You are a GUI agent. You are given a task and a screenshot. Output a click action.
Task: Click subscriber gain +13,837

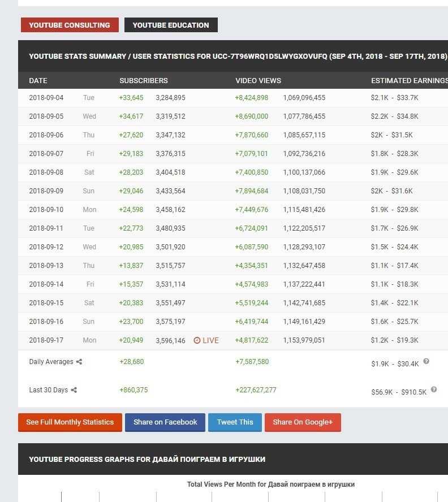[131, 265]
